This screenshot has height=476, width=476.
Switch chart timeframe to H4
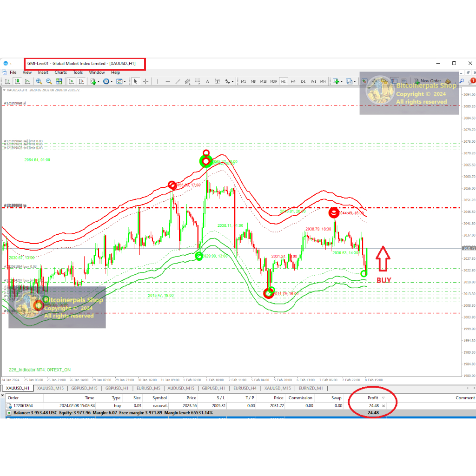293,81
